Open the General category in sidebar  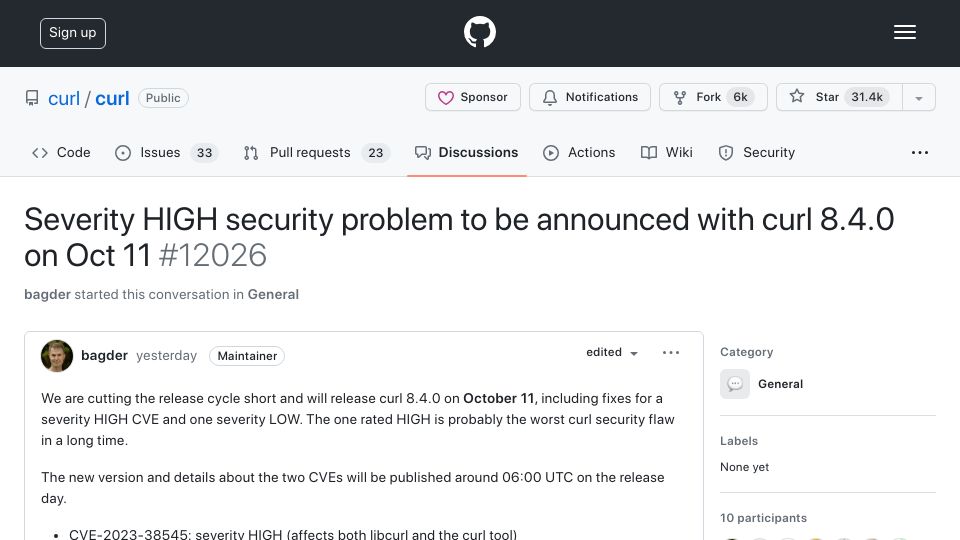click(781, 384)
